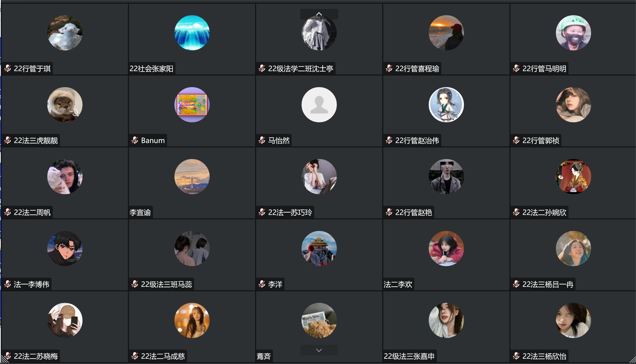Click the name label 22级法三张嘉申
This screenshot has height=364, width=636.
(409, 356)
